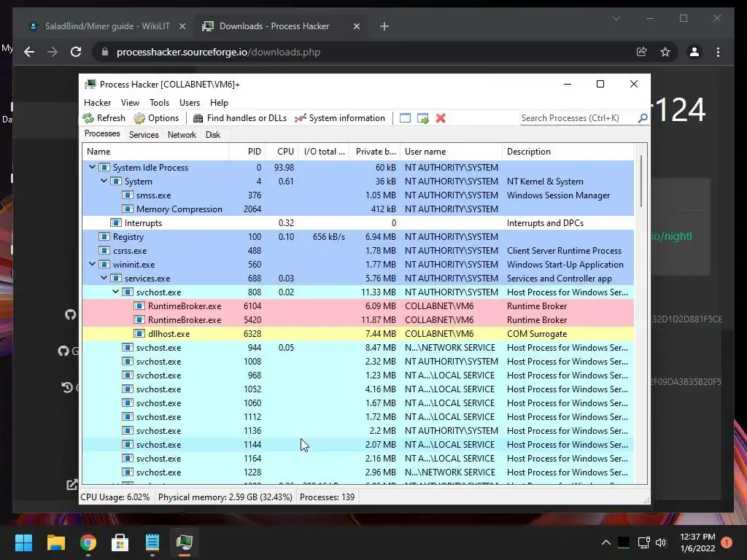Reload the browser page
This screenshot has width=747, height=560.
tap(76, 52)
